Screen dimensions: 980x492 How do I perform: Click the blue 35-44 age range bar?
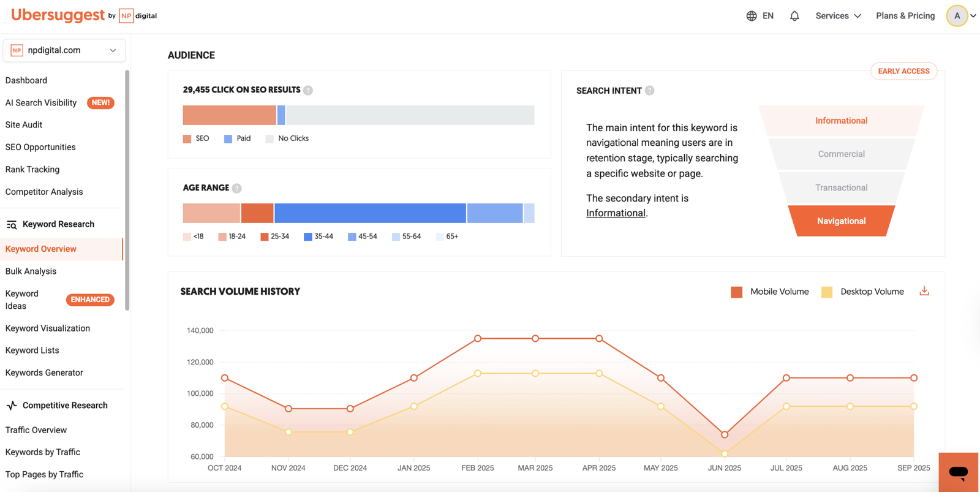pos(370,213)
